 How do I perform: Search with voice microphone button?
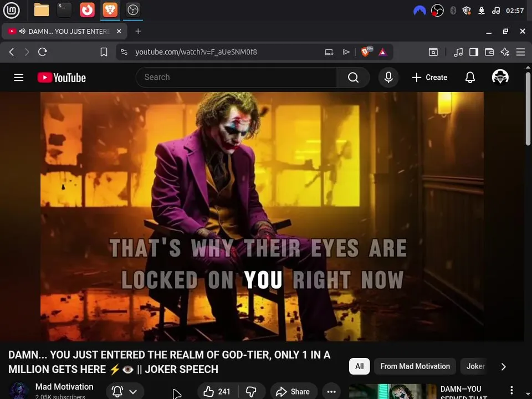388,78
